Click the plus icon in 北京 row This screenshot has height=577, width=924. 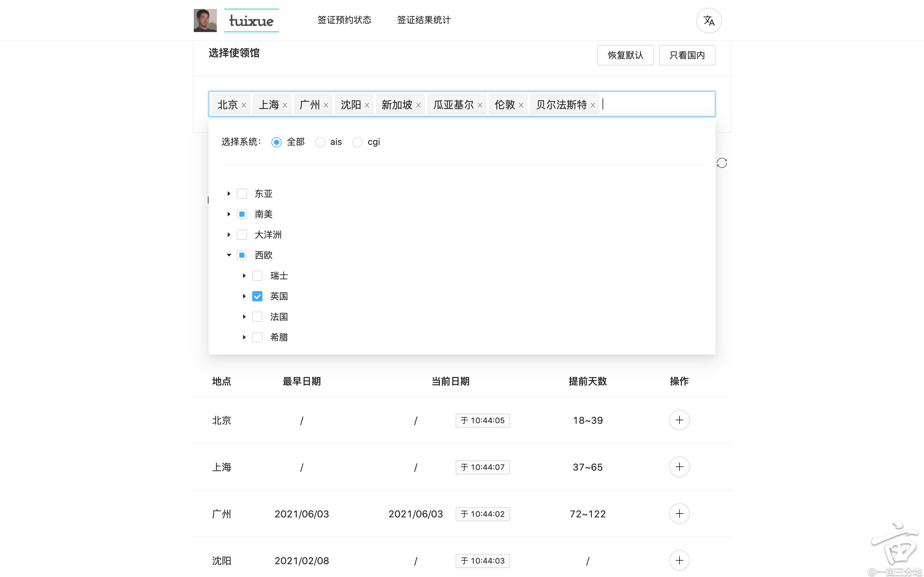[679, 420]
